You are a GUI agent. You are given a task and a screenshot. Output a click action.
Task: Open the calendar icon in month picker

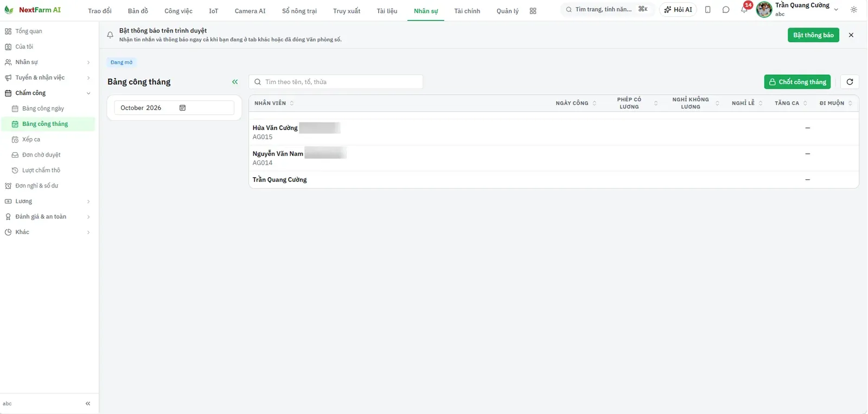coord(182,108)
